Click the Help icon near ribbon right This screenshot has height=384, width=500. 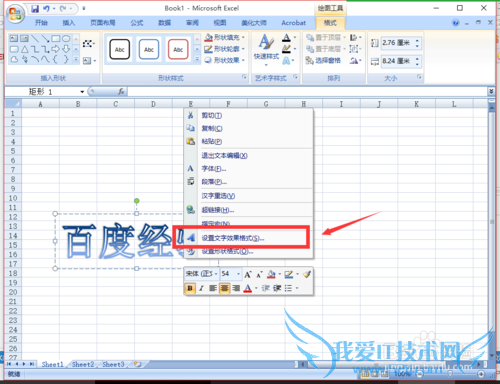click(455, 23)
